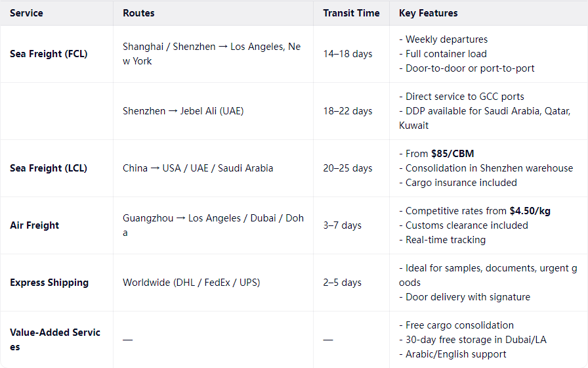588x368 pixels.
Task: Click the 14–18 days transit time
Action: coord(348,54)
